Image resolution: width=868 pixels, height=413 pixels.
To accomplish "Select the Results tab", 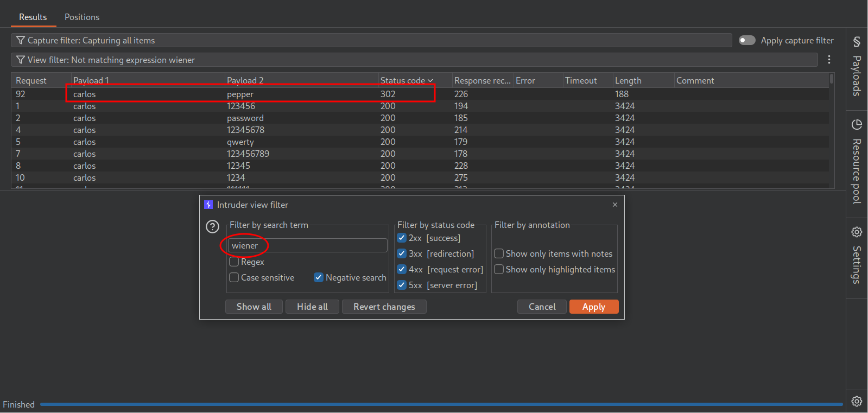I will (33, 17).
